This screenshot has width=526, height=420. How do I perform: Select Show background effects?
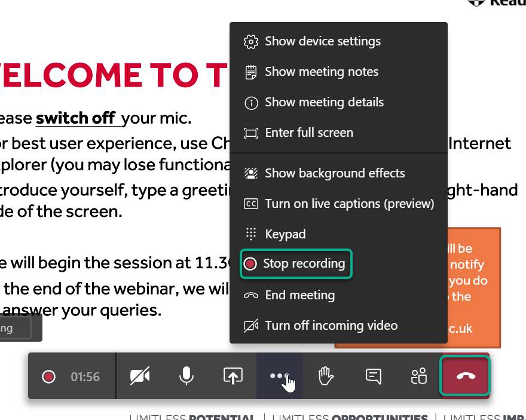coord(335,173)
